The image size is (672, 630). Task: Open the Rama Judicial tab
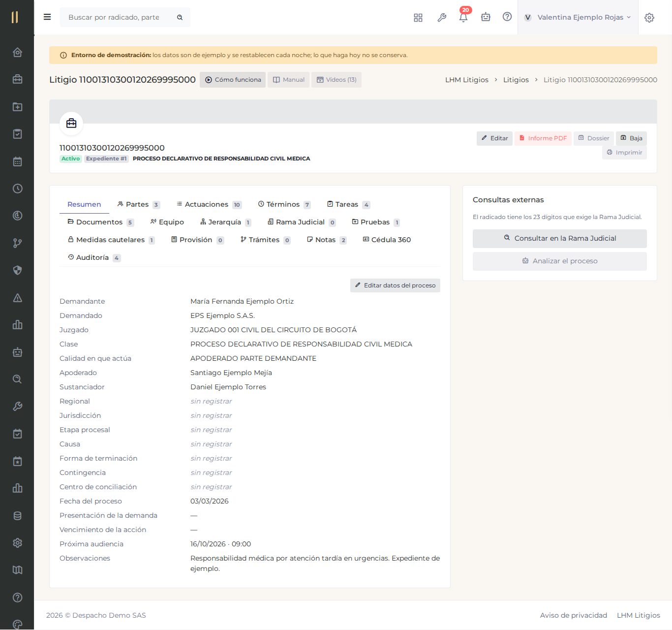(x=302, y=222)
